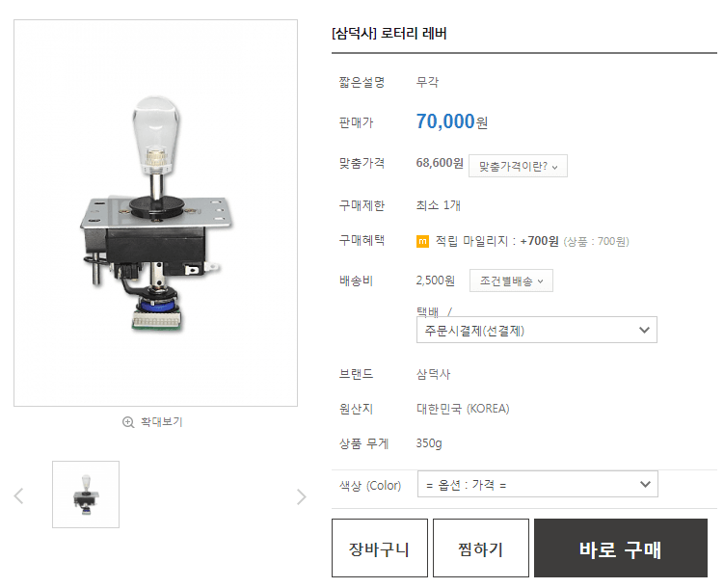Screen dimensions: 724x588
Task: Click the 70,000원 sale price
Action: (451, 121)
